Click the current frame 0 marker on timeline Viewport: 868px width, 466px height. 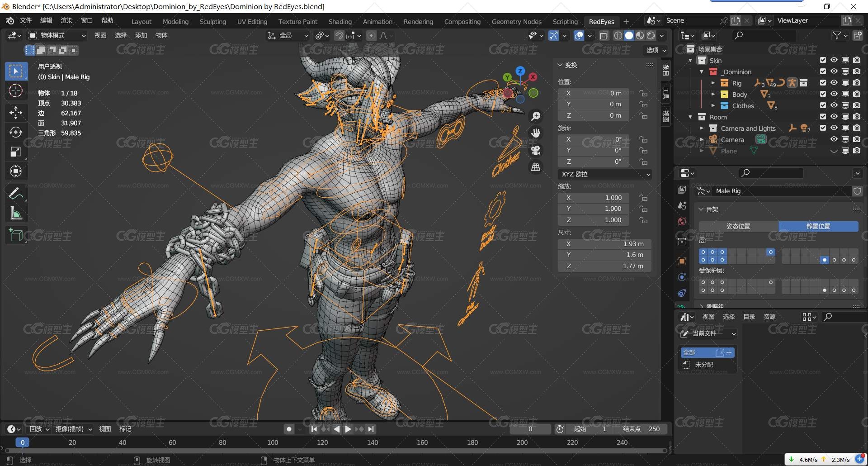pos(22,442)
